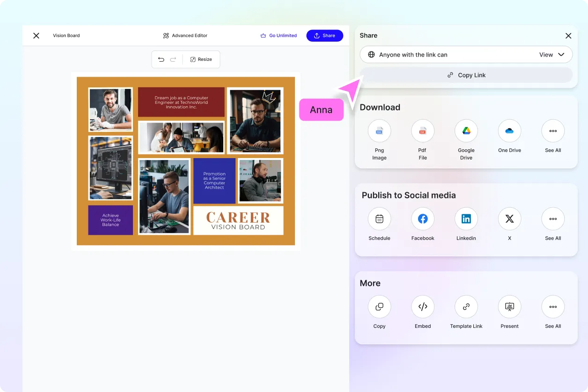This screenshot has height=392, width=588.
Task: Click the Template Link icon
Action: tap(466, 307)
